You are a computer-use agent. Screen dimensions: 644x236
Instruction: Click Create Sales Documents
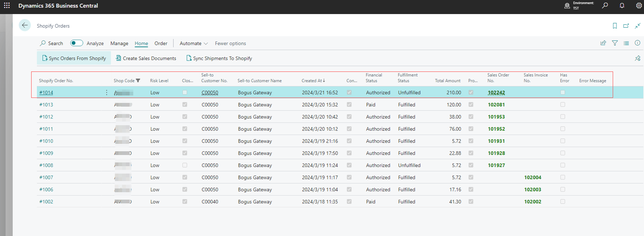tap(146, 58)
